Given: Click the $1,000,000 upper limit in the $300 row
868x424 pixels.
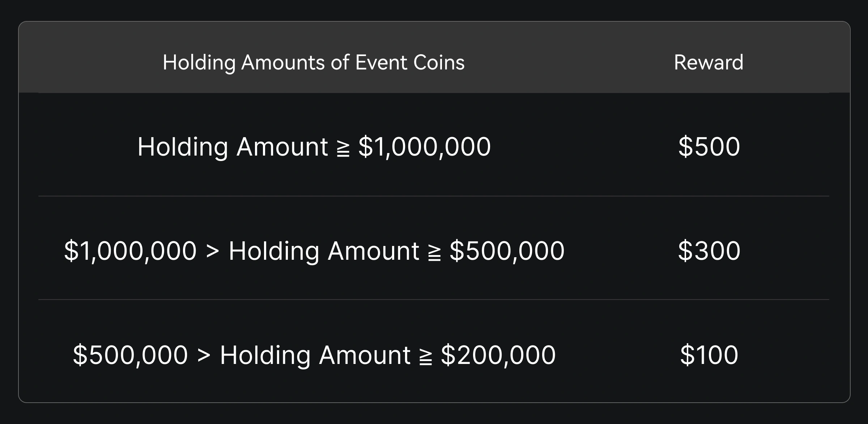Looking at the screenshot, I should 130,251.
